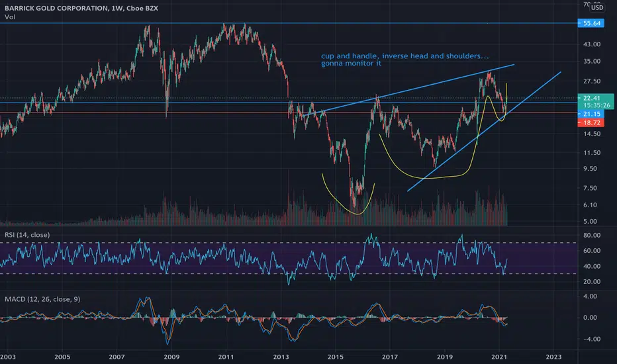
Task: Select the upper blue trendline above the annotation
Action: 408,90
